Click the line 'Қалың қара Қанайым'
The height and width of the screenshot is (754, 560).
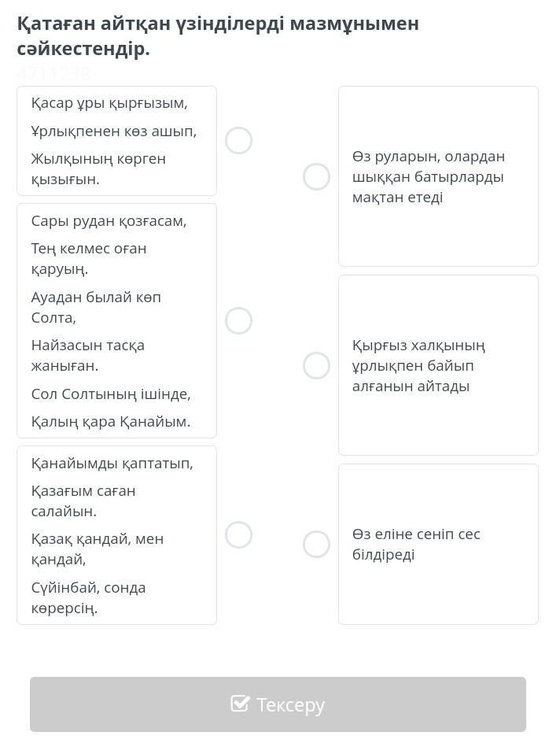pos(111,422)
